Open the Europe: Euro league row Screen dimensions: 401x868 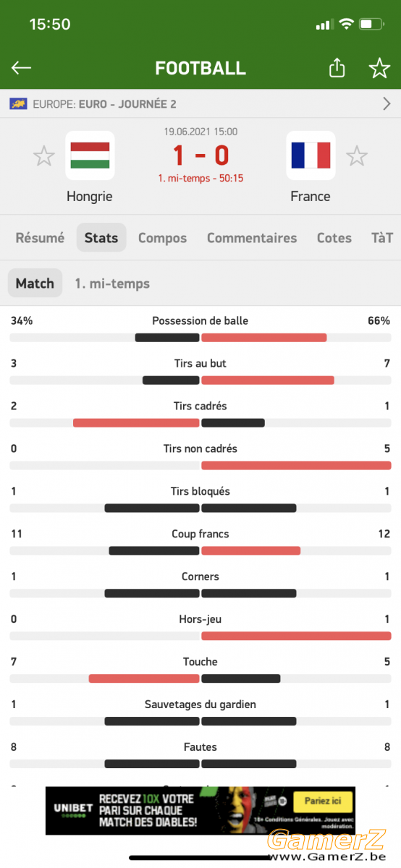click(x=200, y=104)
